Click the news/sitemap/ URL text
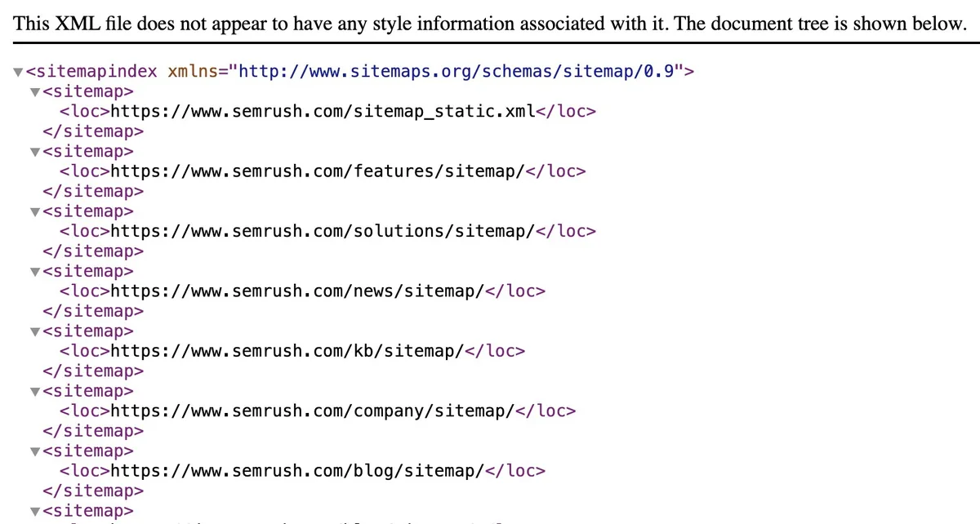Screen dimensions: 980x524 pyautogui.click(x=297, y=291)
